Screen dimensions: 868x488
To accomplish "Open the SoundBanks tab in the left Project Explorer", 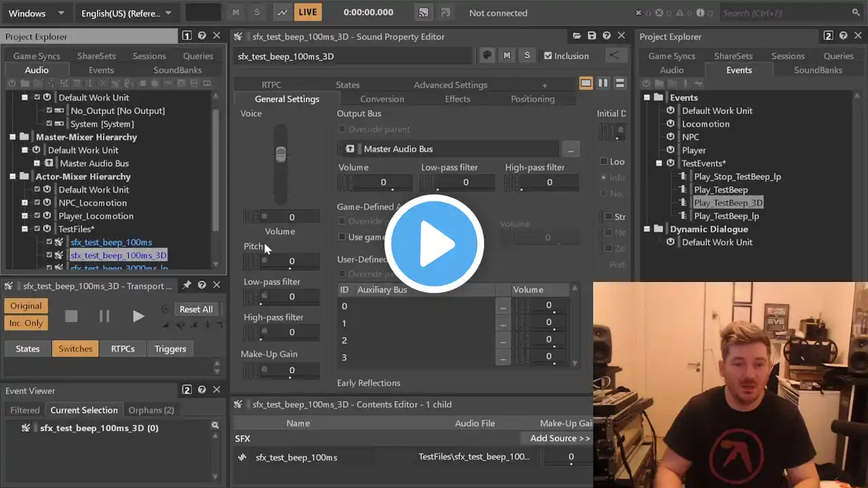I will pos(178,70).
